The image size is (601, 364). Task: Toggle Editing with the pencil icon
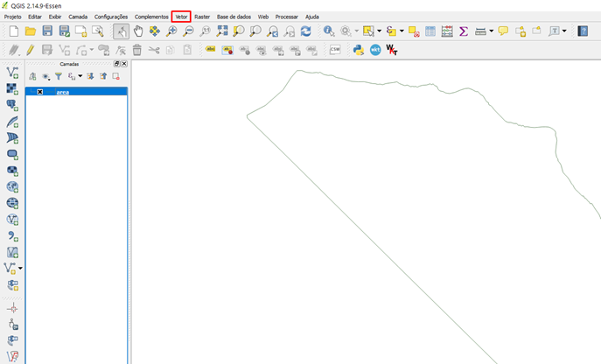click(31, 50)
